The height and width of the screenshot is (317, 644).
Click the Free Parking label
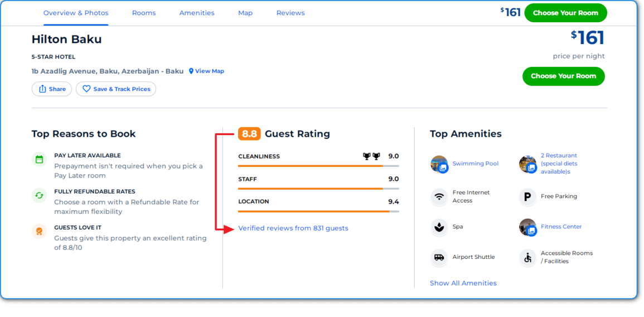(559, 196)
